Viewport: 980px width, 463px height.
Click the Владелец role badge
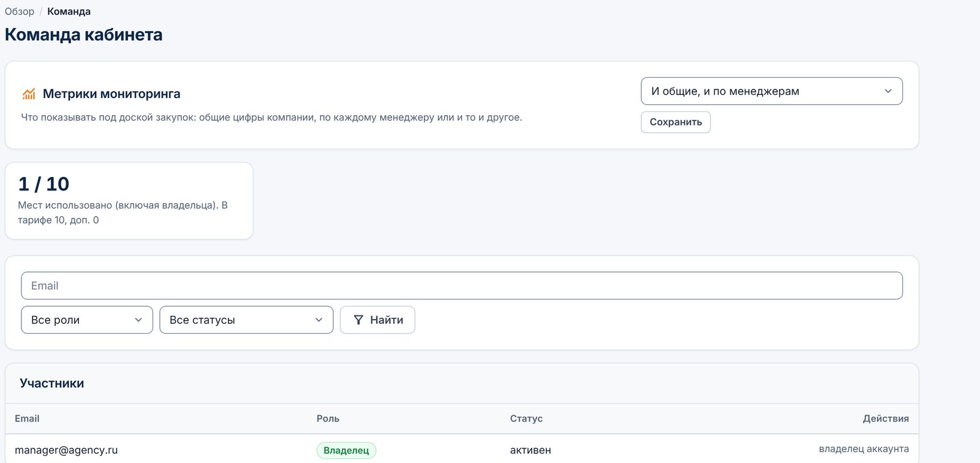(x=346, y=450)
